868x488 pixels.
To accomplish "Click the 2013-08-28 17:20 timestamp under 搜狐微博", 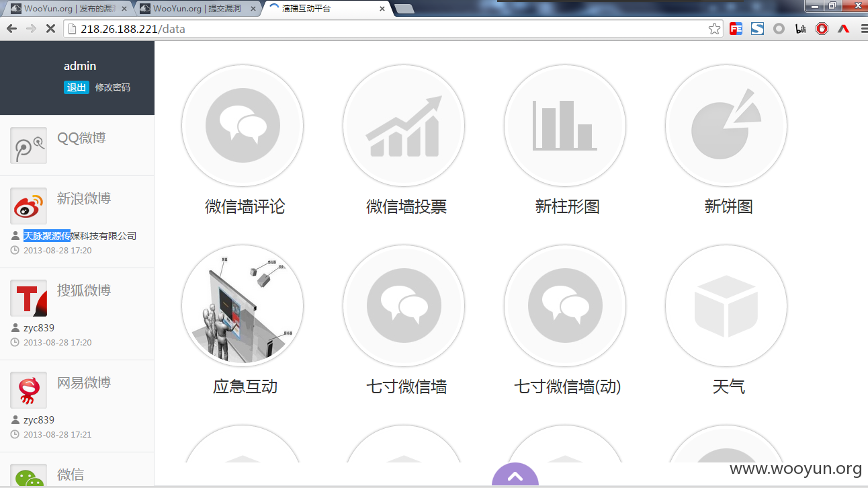I will 57,343.
